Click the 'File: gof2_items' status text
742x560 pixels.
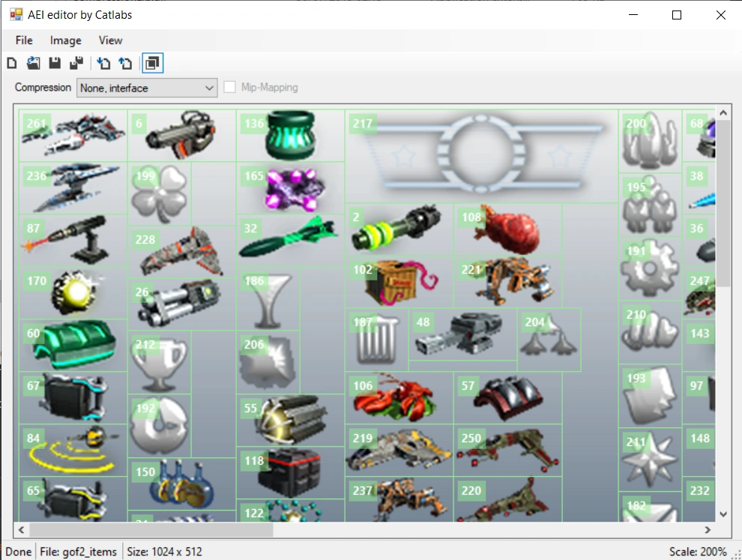79,552
